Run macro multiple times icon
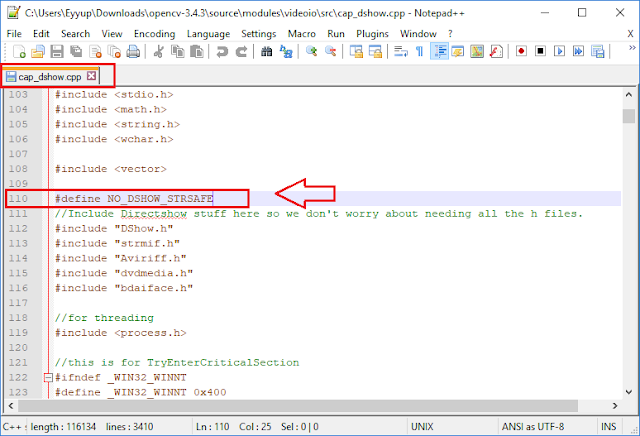The image size is (640, 436). (578, 51)
